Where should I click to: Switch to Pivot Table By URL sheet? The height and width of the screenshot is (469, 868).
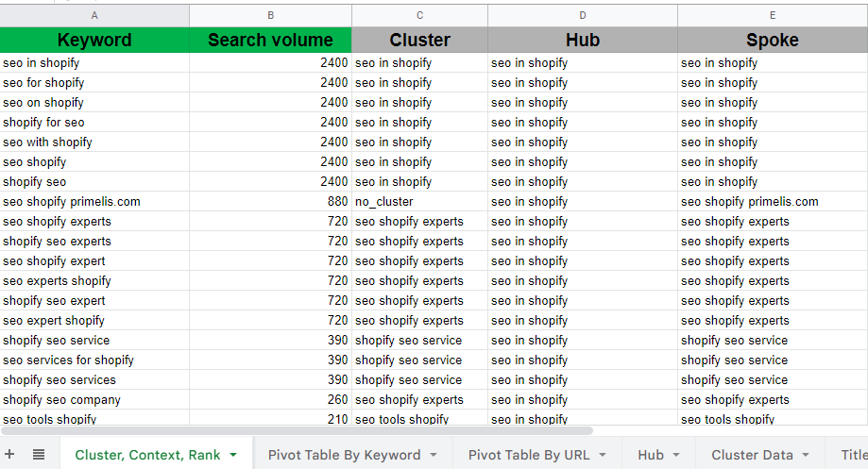pyautogui.click(x=528, y=455)
